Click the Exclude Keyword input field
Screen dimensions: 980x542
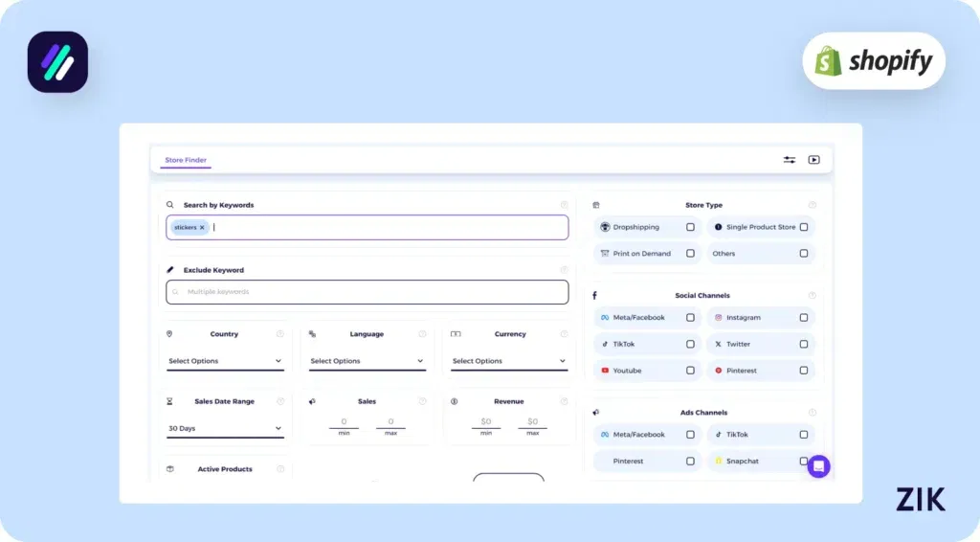367,292
